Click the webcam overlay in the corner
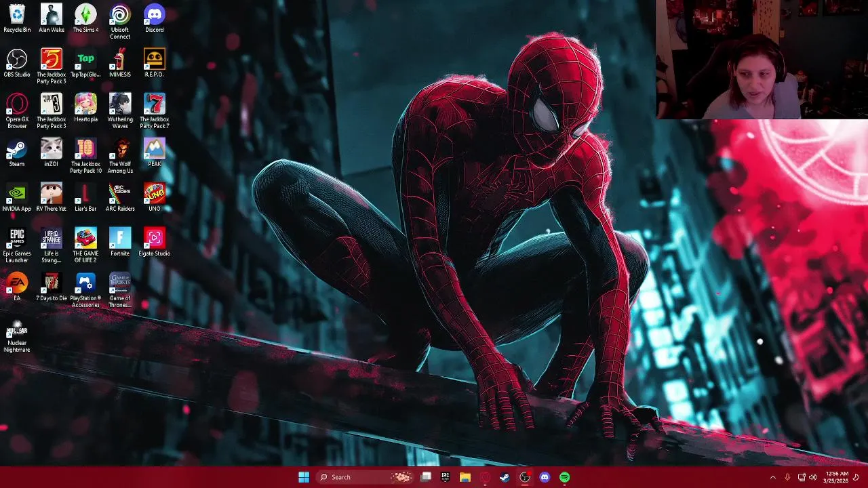The image size is (868, 488). click(762, 60)
